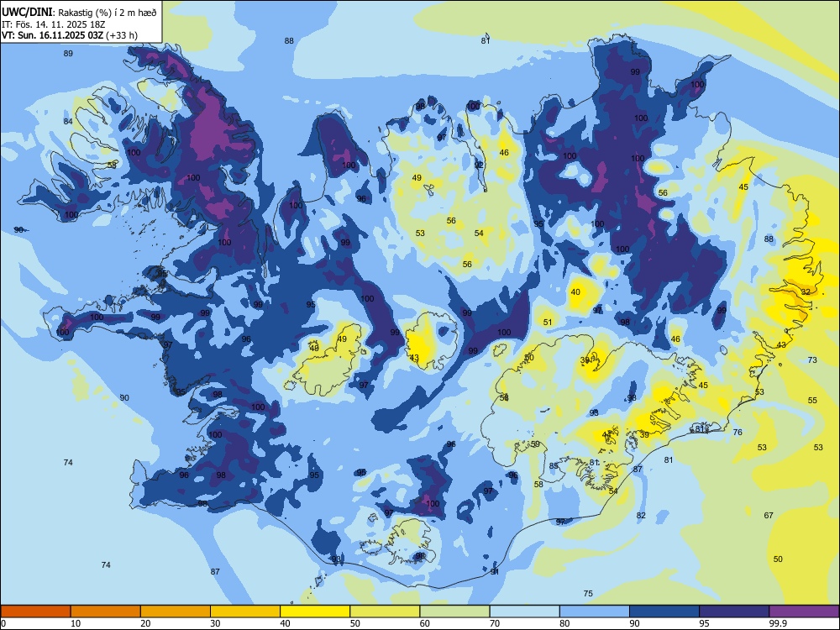
Task: Click the '20' legend tick label
Action: click(145, 623)
